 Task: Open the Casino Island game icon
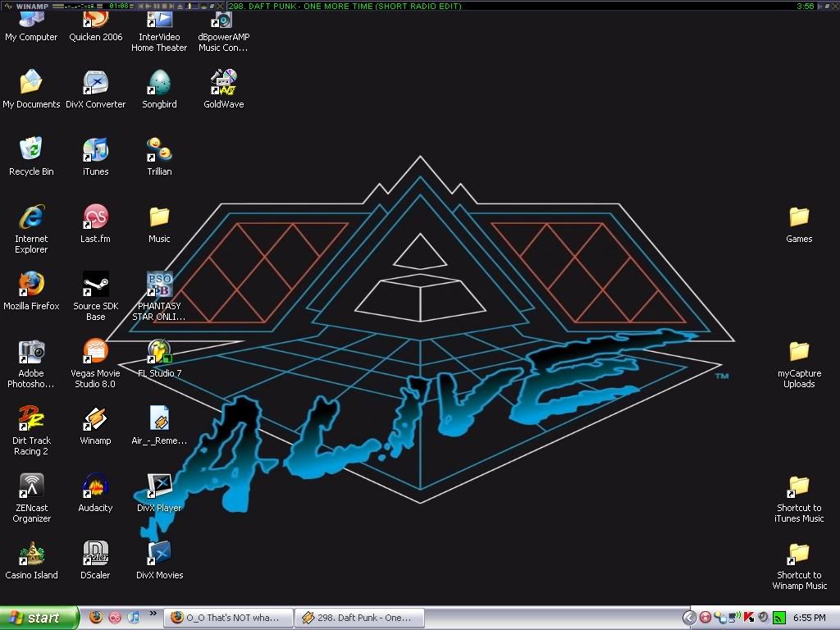tap(31, 559)
